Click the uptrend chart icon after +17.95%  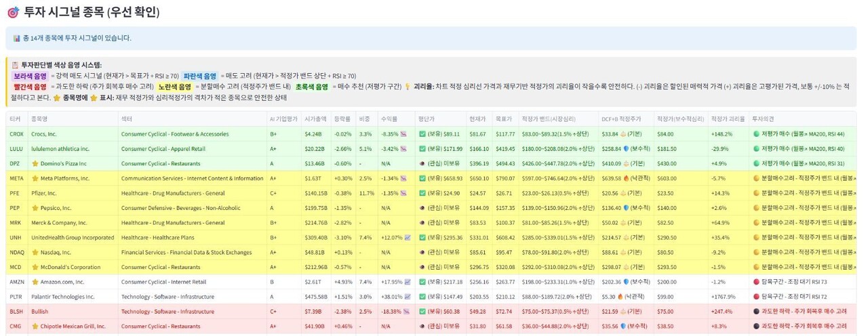[408, 282]
